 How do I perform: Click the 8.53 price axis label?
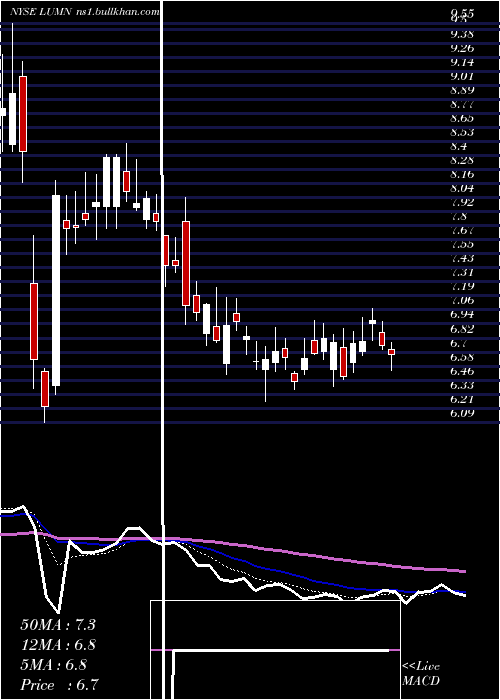[462, 132]
